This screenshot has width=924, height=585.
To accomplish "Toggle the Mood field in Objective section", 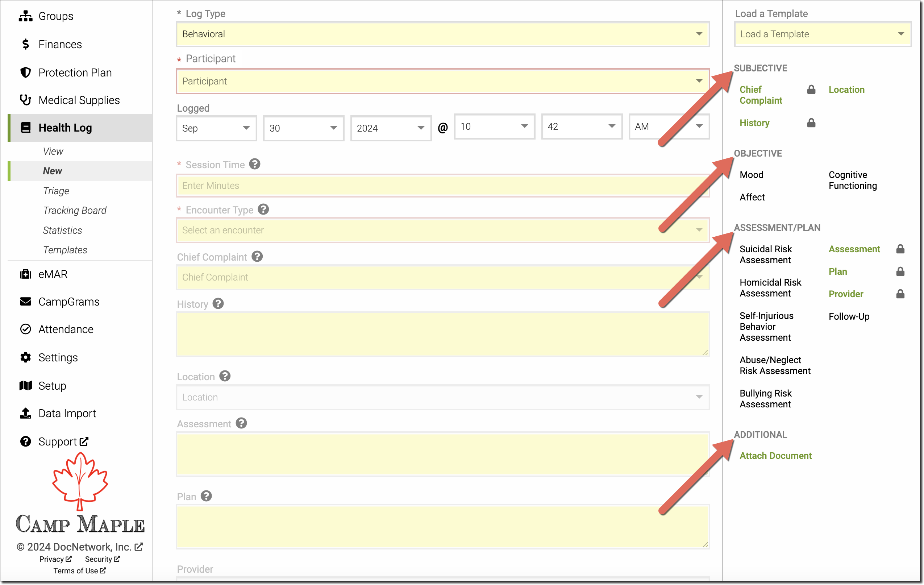I will tap(751, 175).
